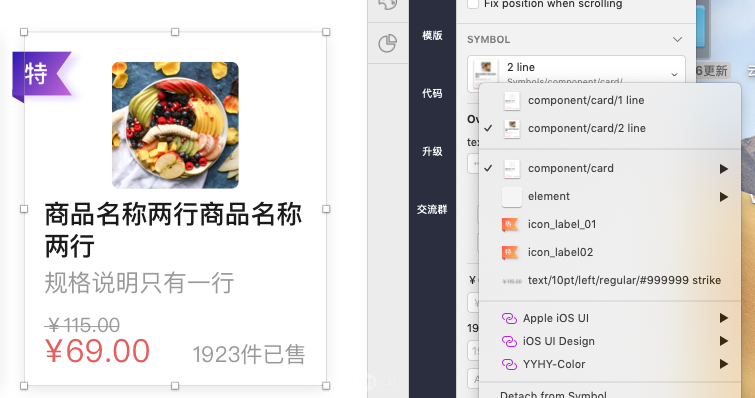Screen dimensions: 755x398
Task: Click the top-left selection handle
Action: [x=24, y=32]
